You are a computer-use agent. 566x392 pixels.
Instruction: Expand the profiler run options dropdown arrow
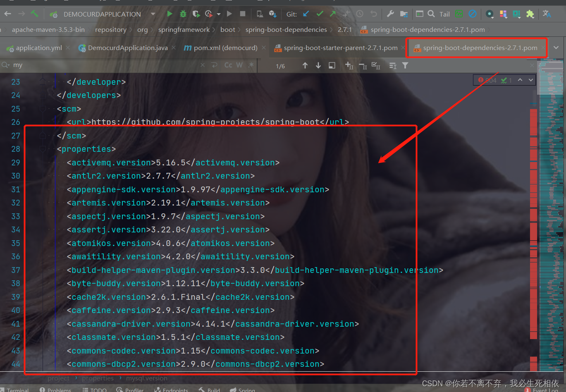pyautogui.click(x=219, y=14)
